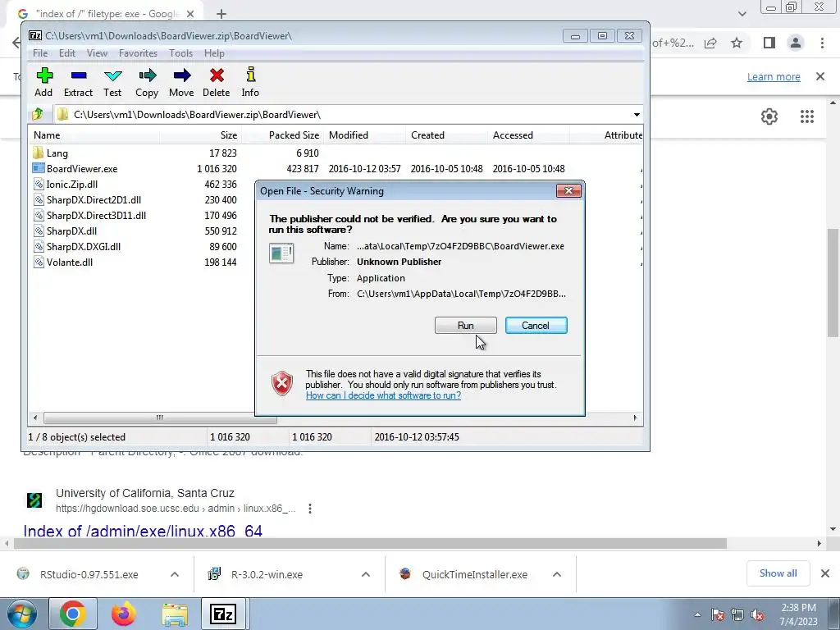Viewport: 840px width, 630px height.
Task: Sort file list by Name column
Action: pyautogui.click(x=94, y=135)
